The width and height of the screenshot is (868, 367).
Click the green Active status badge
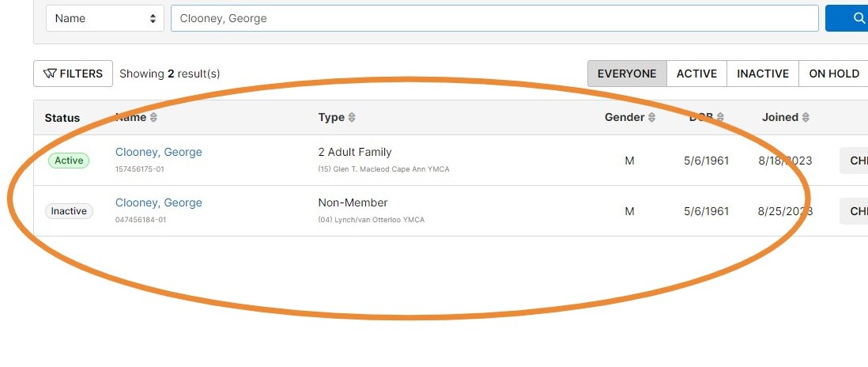[69, 161]
